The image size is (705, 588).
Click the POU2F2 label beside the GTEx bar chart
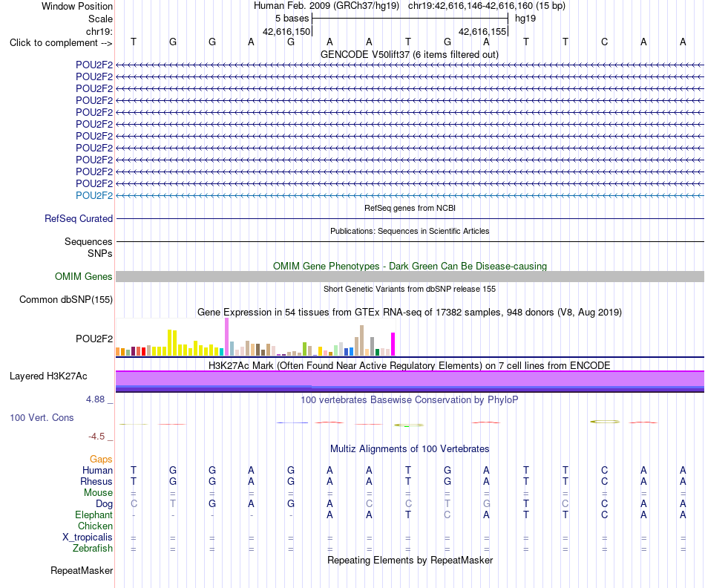tap(94, 339)
